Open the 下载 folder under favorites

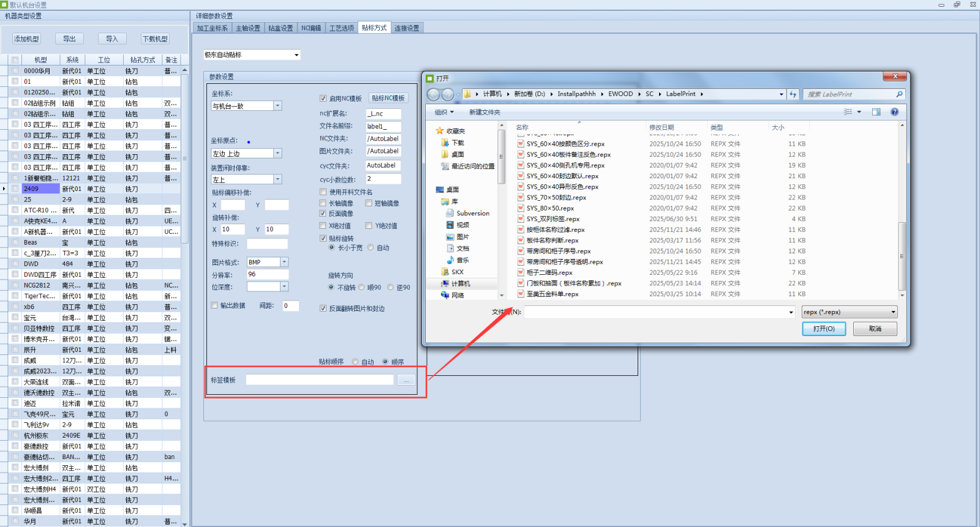(458, 143)
